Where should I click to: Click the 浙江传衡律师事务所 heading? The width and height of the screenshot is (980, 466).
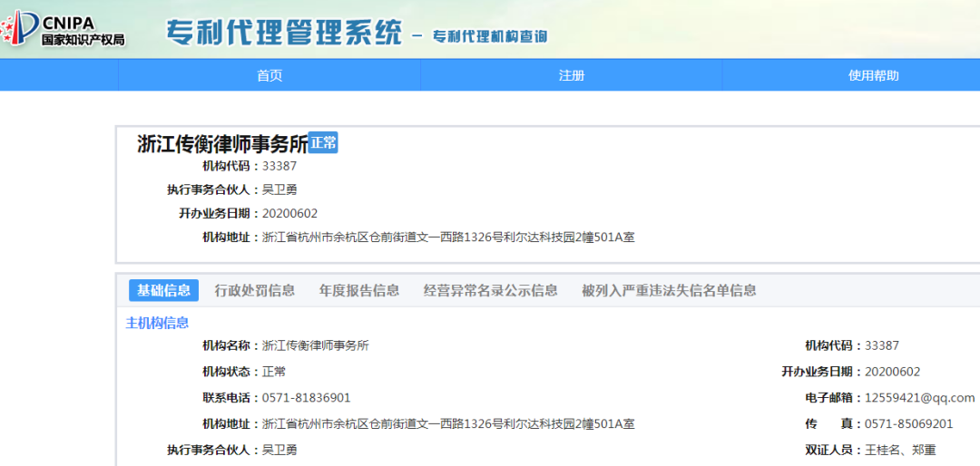tap(222, 144)
